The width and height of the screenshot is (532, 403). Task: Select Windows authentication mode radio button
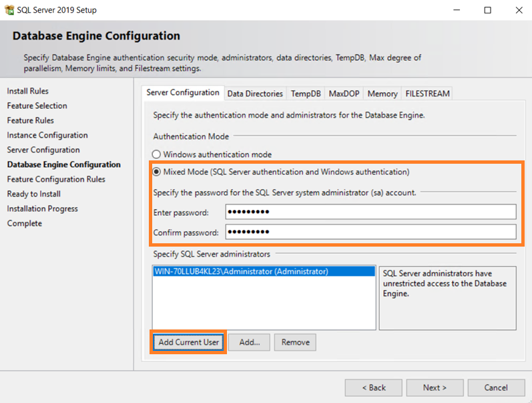pos(156,154)
